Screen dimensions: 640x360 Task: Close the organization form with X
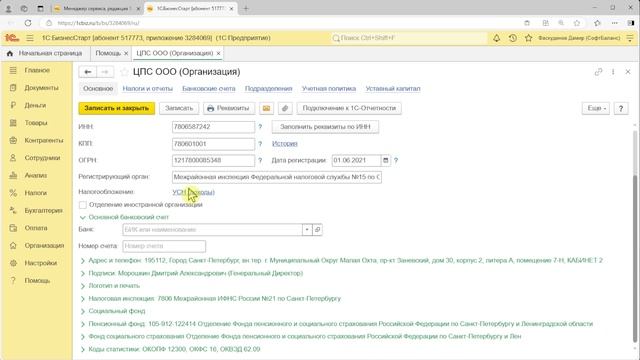tap(628, 72)
